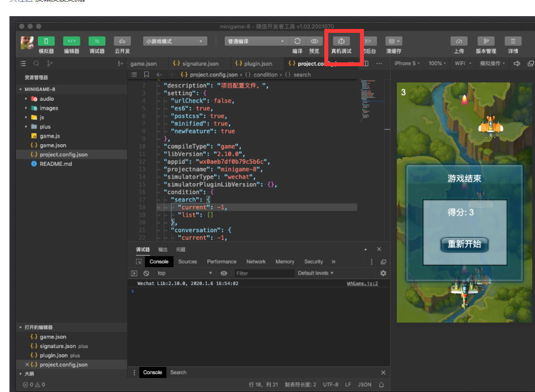The height and width of the screenshot is (392, 535).
Task: Switch to the Network devtools tab
Action: (x=256, y=262)
